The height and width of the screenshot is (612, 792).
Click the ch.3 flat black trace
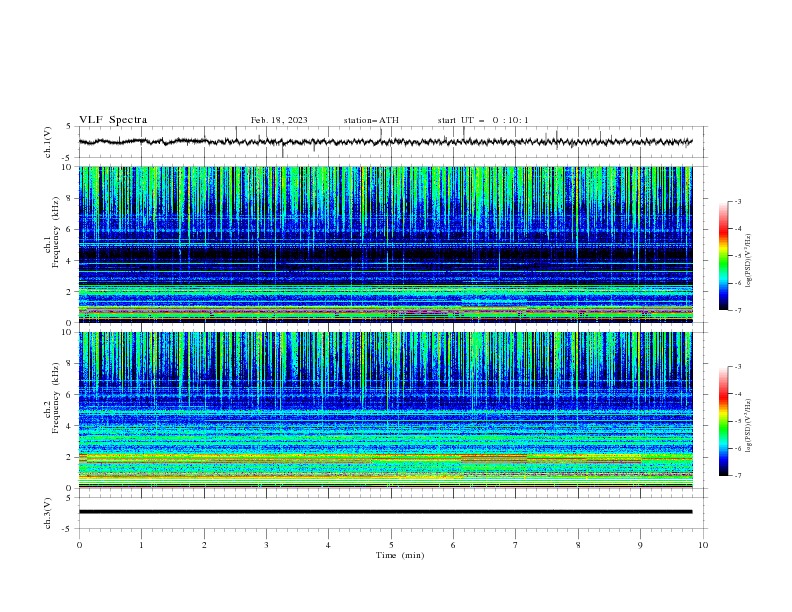pos(385,512)
